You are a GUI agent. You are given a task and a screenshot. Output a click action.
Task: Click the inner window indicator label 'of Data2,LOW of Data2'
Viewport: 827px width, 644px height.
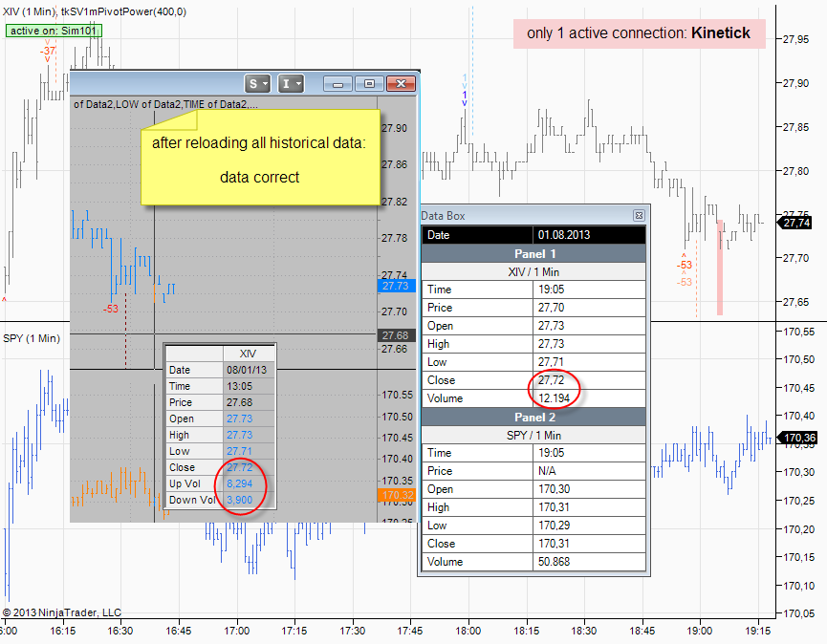click(x=165, y=104)
